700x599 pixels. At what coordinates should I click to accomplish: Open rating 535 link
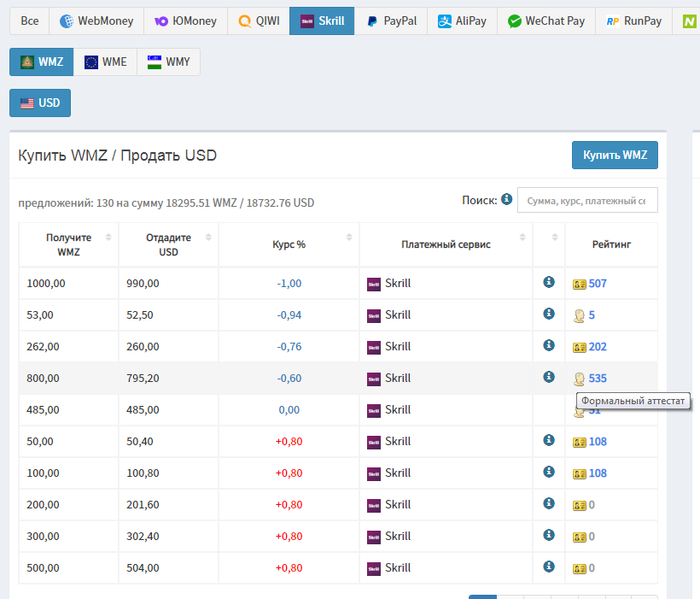pyautogui.click(x=597, y=379)
